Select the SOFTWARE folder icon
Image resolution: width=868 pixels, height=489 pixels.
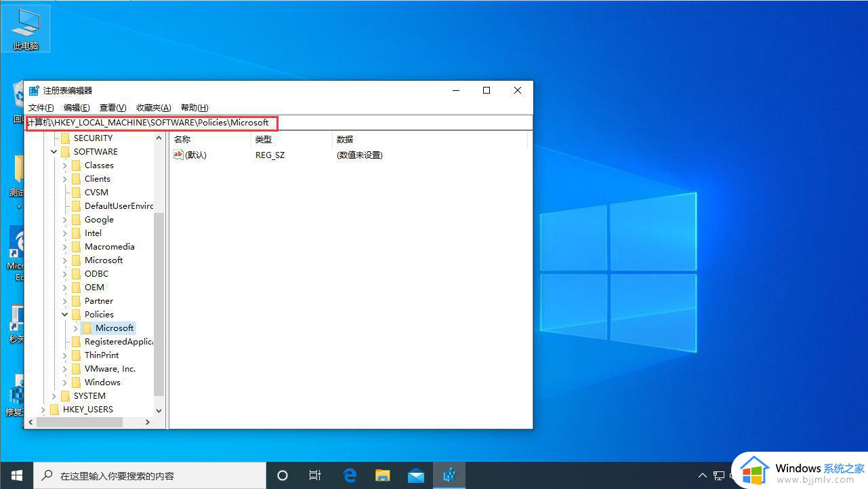[65, 152]
